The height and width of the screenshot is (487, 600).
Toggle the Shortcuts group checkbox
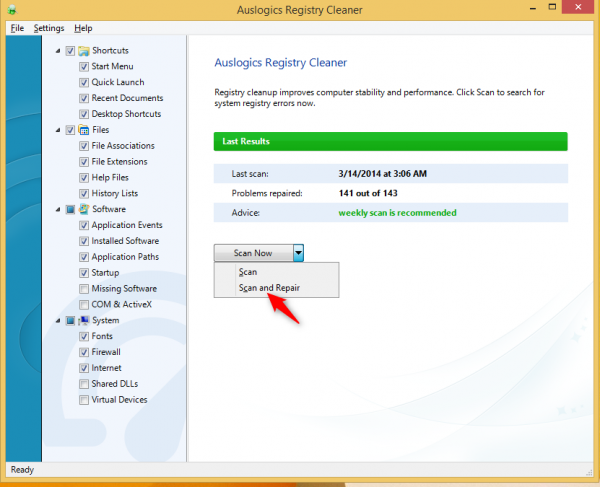(70, 51)
